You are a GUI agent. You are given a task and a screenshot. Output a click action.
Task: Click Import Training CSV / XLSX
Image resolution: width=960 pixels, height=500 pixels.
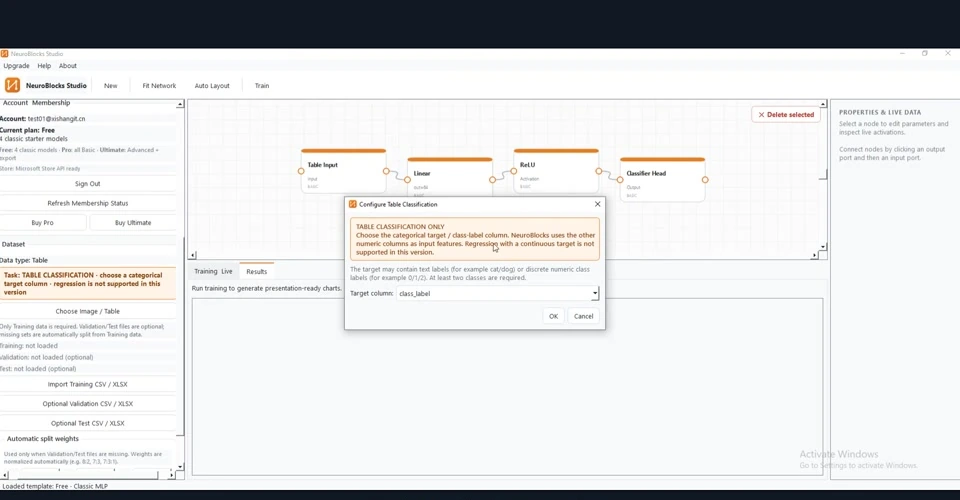[x=88, y=384]
